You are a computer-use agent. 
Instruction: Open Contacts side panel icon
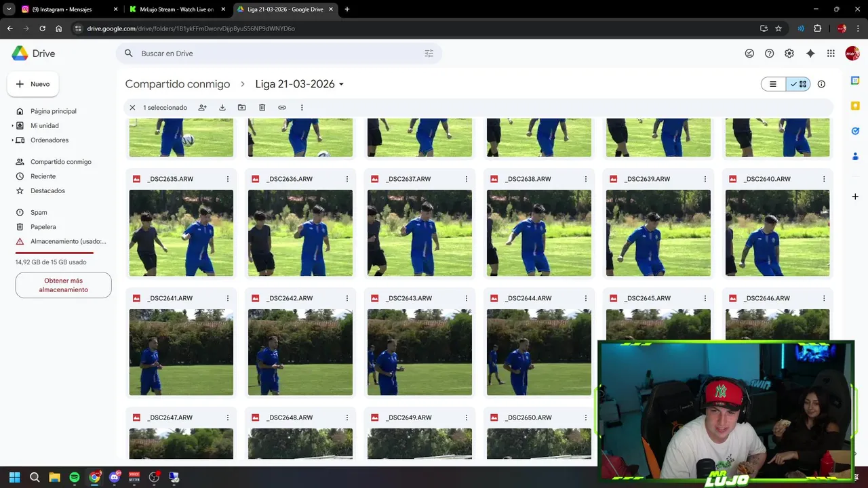855,156
